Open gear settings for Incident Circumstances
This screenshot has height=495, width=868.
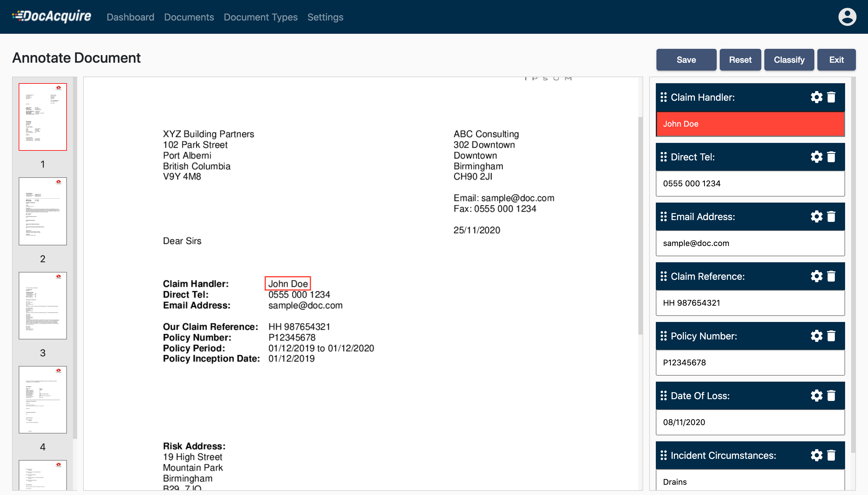816,455
